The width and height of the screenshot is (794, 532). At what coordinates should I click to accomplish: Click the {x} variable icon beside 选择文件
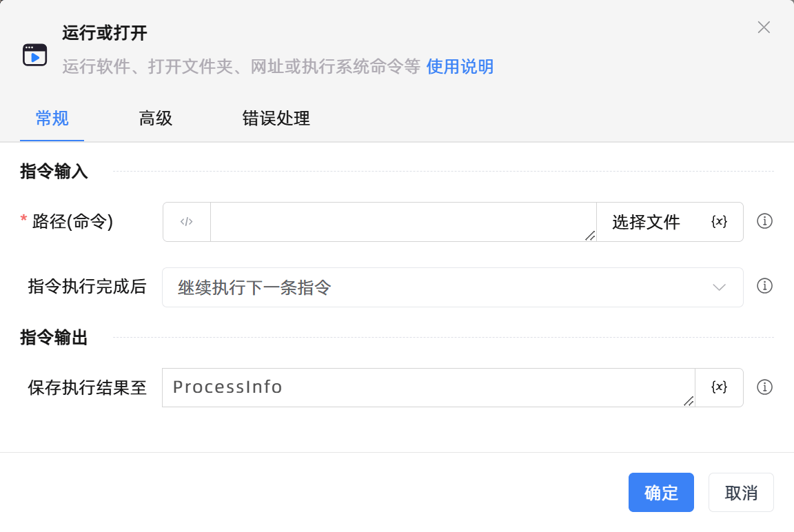pos(719,221)
